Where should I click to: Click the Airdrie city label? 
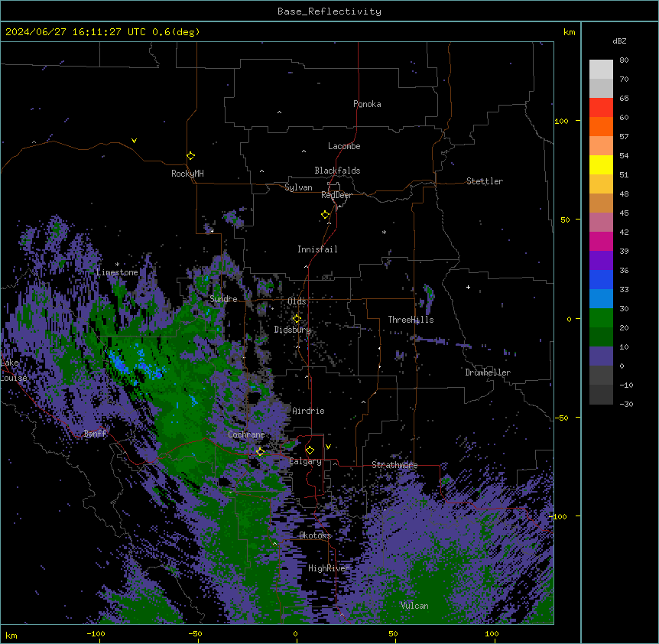coord(308,411)
